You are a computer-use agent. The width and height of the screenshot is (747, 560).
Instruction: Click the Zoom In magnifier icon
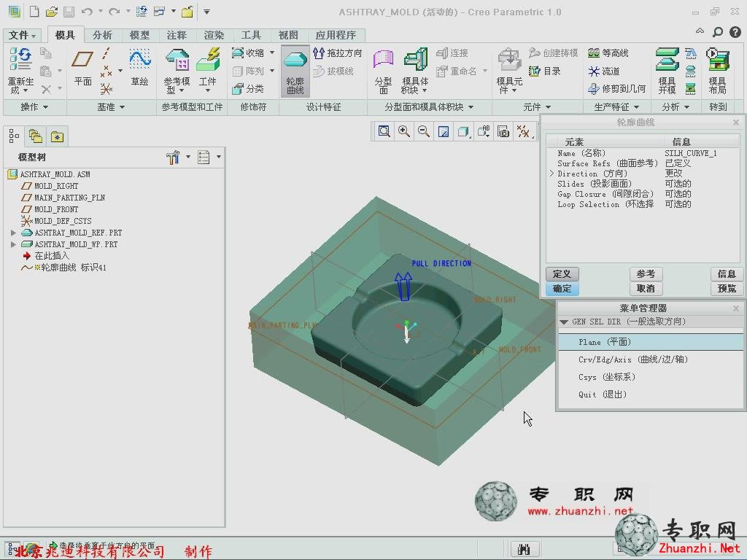404,131
